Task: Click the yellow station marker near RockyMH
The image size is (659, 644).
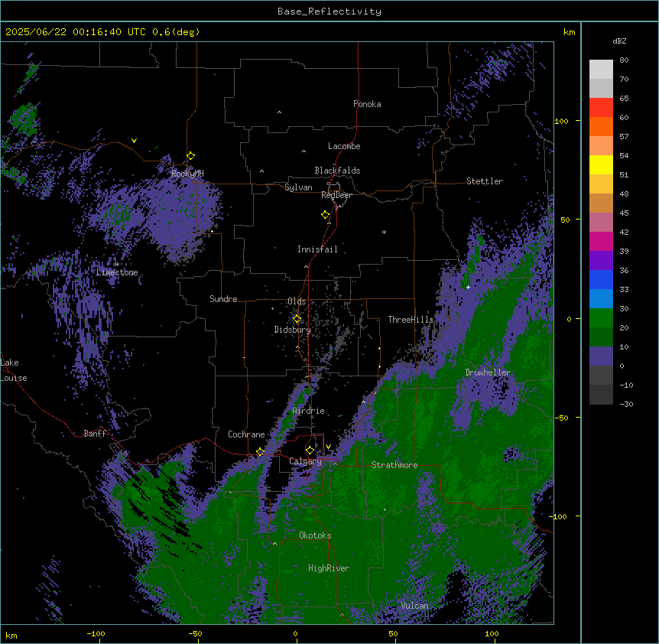Action: pos(190,156)
